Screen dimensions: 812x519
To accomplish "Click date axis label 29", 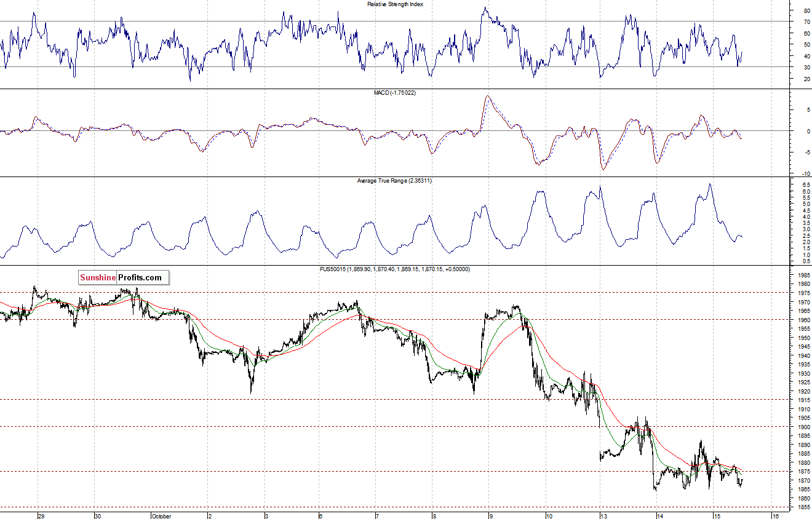I will (41, 516).
